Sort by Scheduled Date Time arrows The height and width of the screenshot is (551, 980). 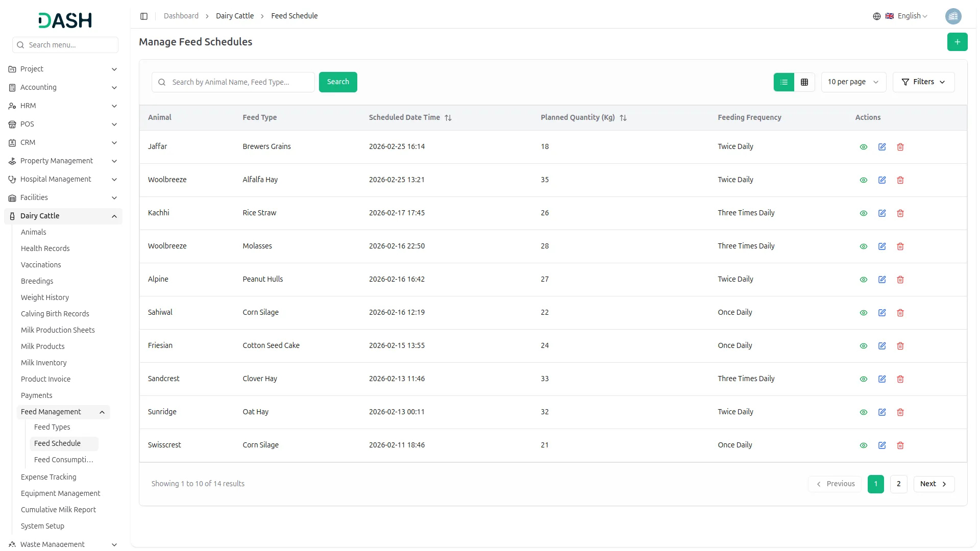448,118
